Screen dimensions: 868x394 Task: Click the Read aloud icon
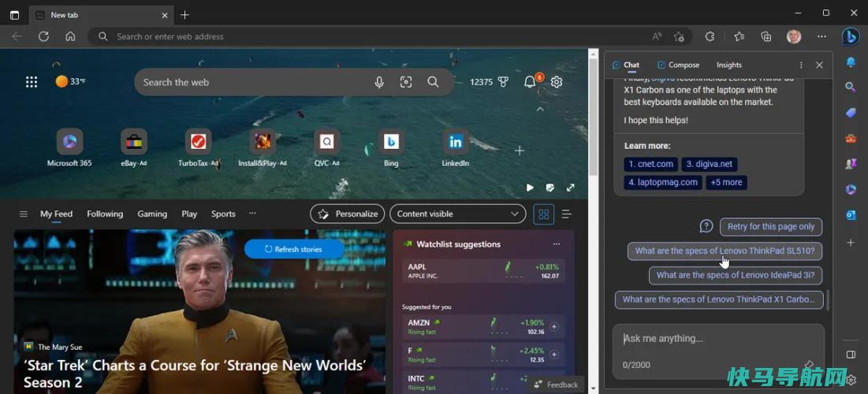click(x=657, y=36)
